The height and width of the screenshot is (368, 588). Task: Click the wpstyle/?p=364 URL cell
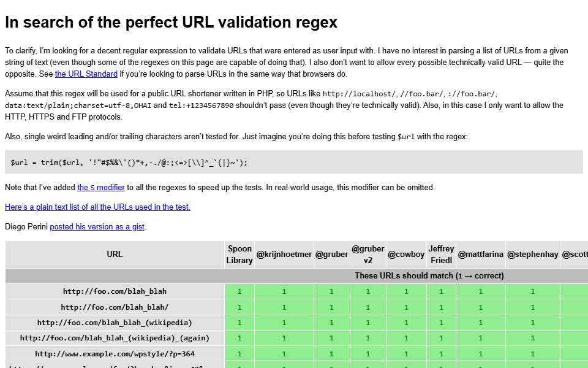tap(115, 354)
